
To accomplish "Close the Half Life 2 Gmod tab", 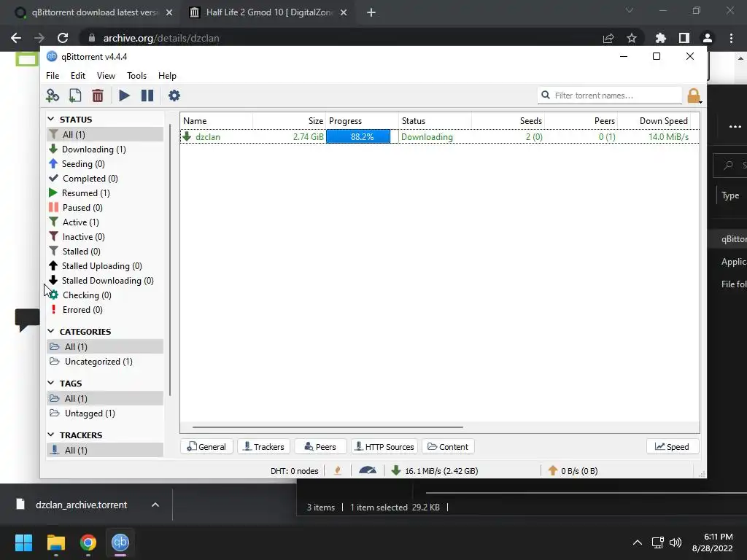I will (x=344, y=13).
